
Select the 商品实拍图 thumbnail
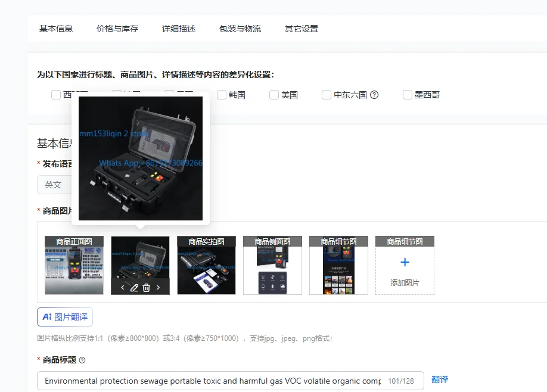(207, 265)
